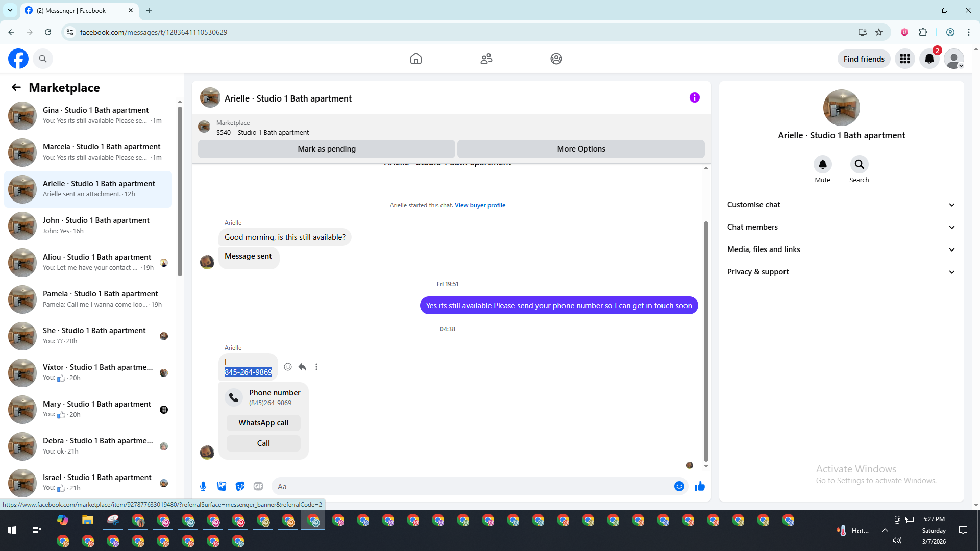Open a new browser tab
The height and width of the screenshot is (551, 980).
[149, 10]
